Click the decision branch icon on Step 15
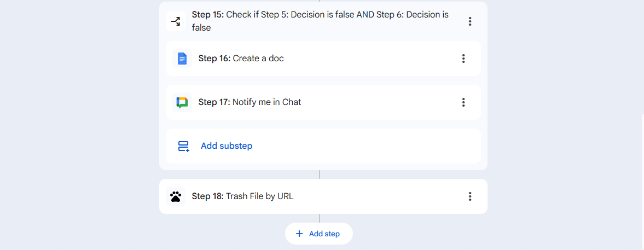 click(176, 21)
